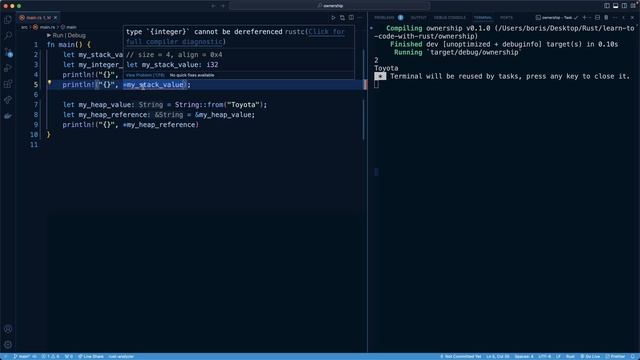The height and width of the screenshot is (360, 640).
Task: Click rust-analyzer status bar item
Action: [x=121, y=356]
